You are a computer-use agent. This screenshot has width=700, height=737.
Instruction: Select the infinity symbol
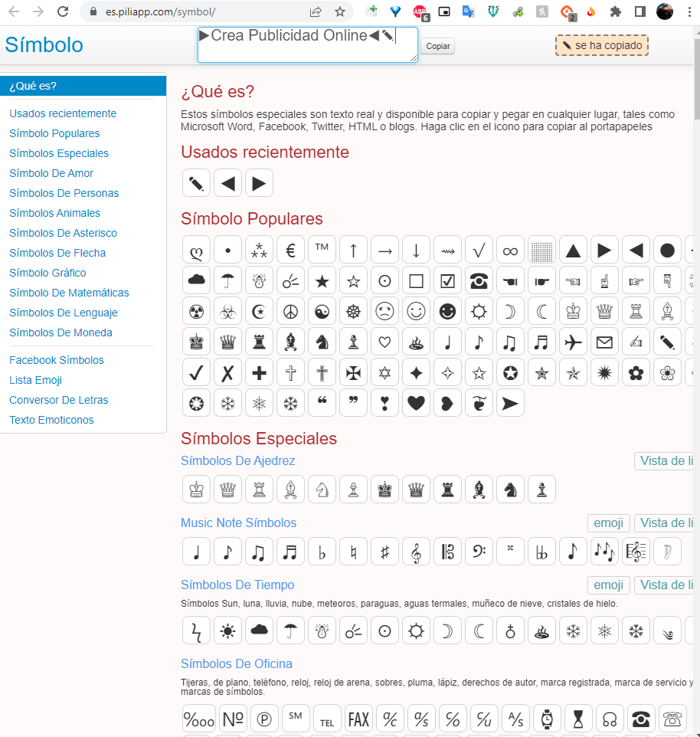(510, 250)
